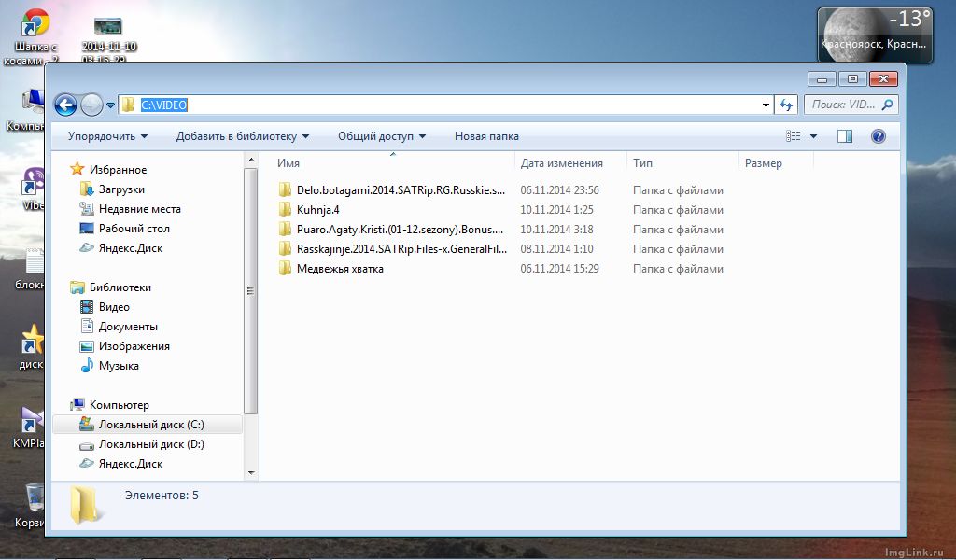Screen dimensions: 956x560
Task: Click the Локальный диск (D:) drive icon
Action: click(87, 445)
